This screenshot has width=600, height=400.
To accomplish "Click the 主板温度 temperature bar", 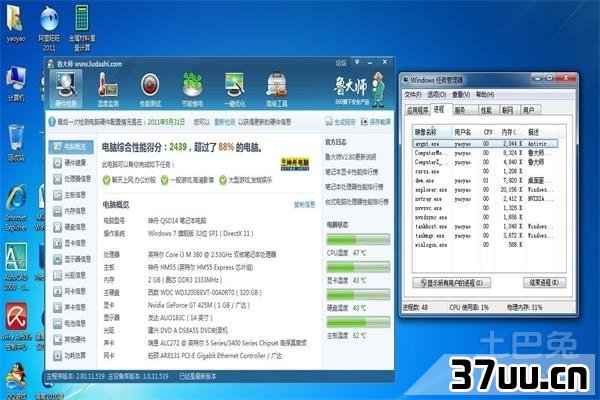I will coord(358,322).
